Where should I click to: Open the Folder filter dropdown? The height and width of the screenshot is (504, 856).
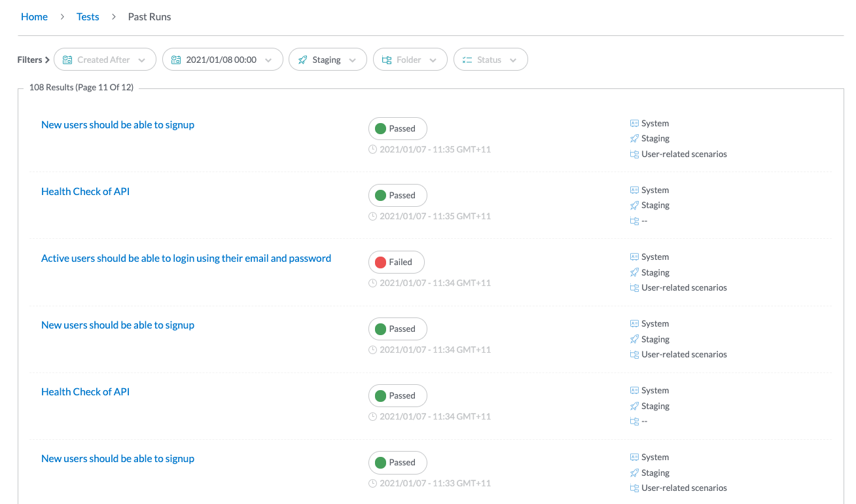(x=410, y=60)
